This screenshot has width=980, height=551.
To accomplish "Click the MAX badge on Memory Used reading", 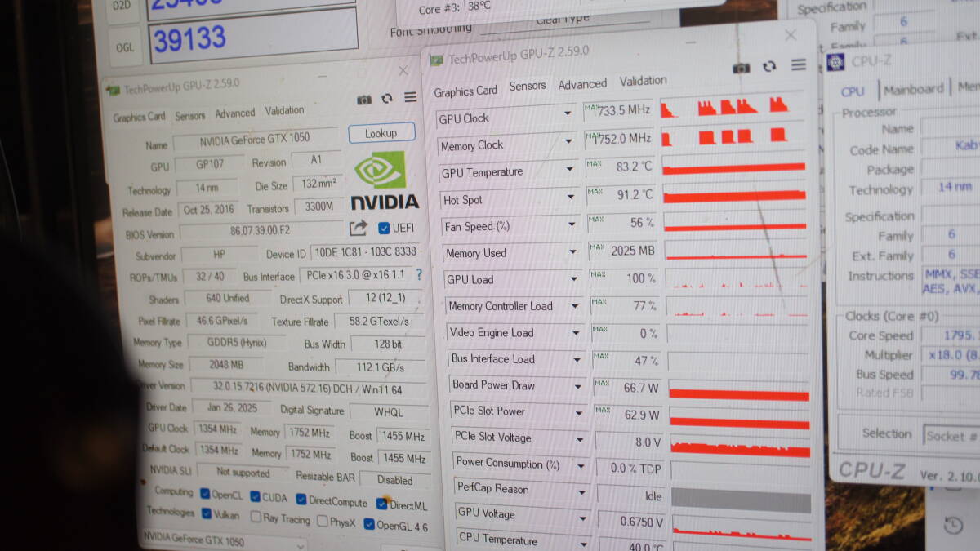I will pyautogui.click(x=597, y=246).
